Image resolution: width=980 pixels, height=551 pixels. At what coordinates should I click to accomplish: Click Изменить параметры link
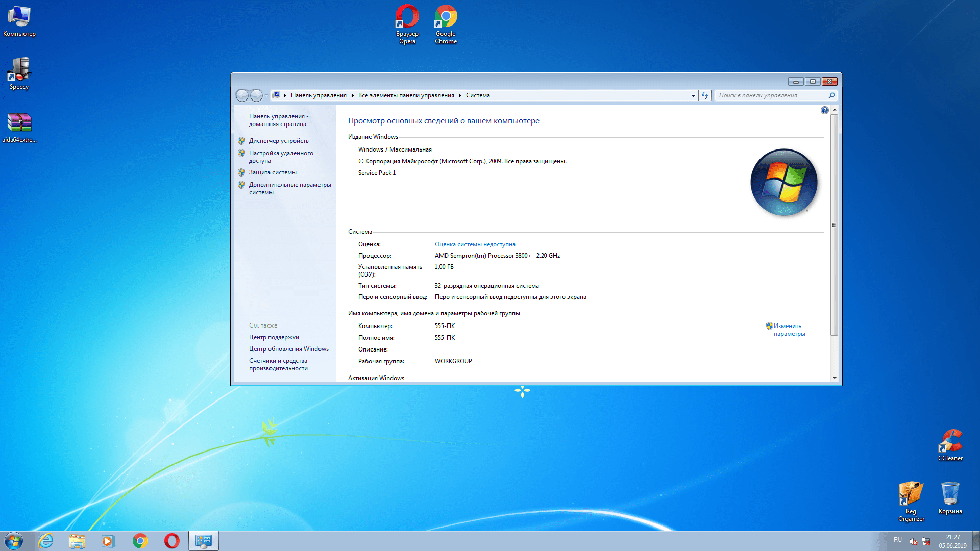coord(789,330)
